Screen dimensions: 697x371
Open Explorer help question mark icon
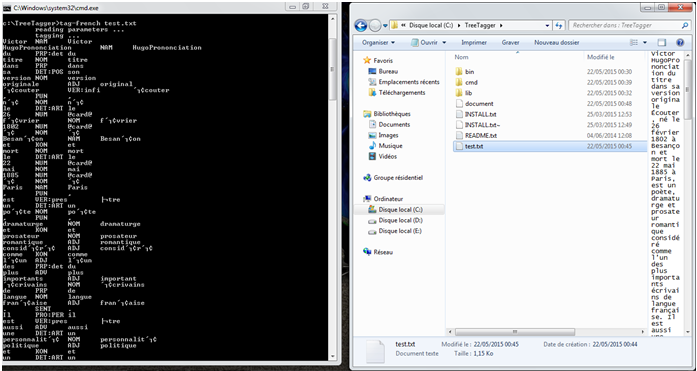click(680, 43)
